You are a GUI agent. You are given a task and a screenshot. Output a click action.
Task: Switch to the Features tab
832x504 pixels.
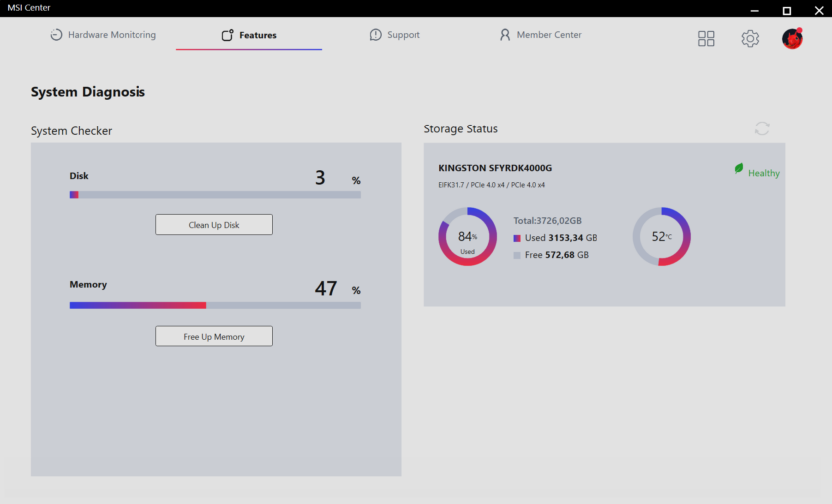(x=249, y=35)
